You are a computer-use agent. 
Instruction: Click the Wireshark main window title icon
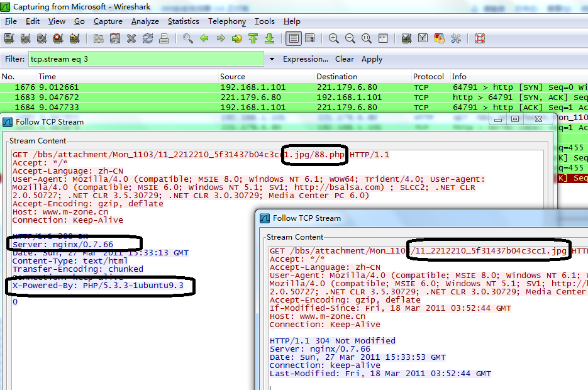(x=5, y=7)
